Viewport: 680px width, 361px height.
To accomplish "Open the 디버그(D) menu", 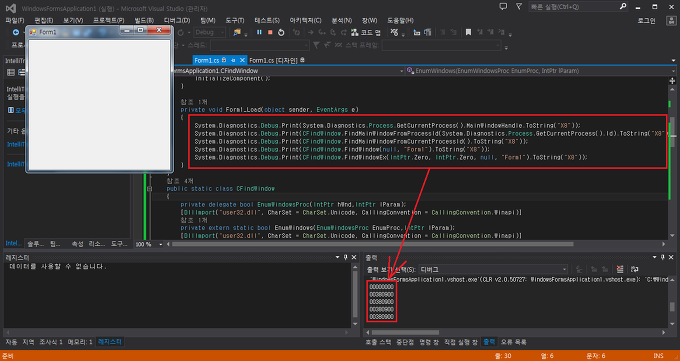I will point(177,20).
